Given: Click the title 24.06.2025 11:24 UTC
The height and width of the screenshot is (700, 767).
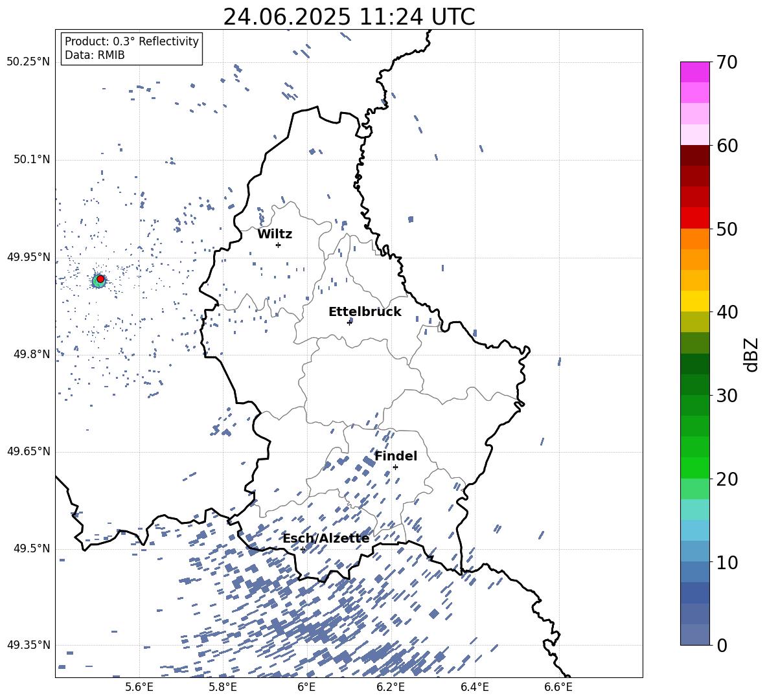Looking at the screenshot, I should click(349, 17).
